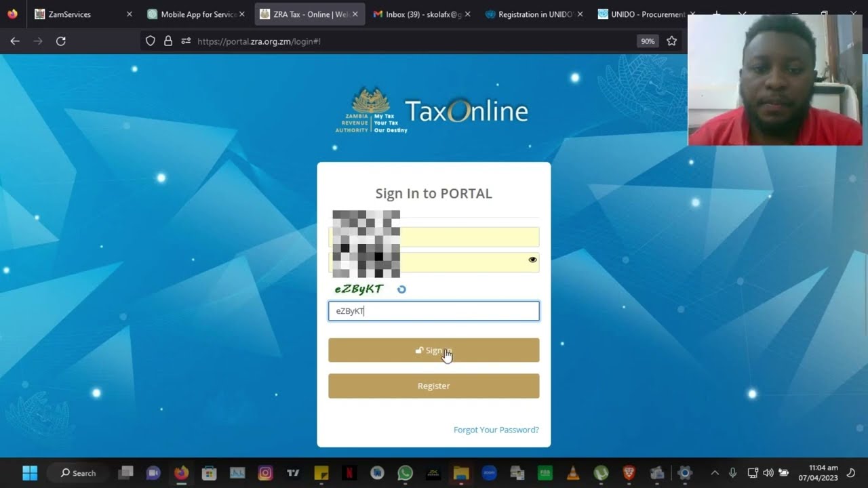Click the Sign In button
Viewport: 868px width, 488px height.
[x=434, y=350]
